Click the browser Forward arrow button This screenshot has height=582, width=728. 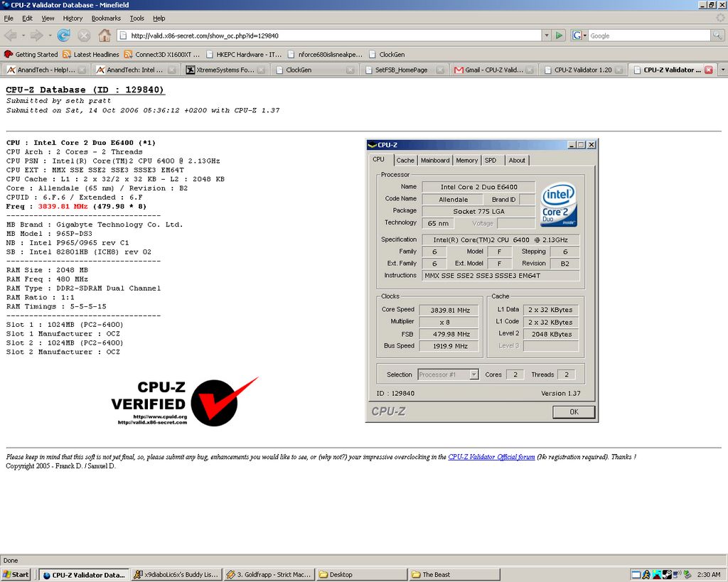click(x=36, y=36)
